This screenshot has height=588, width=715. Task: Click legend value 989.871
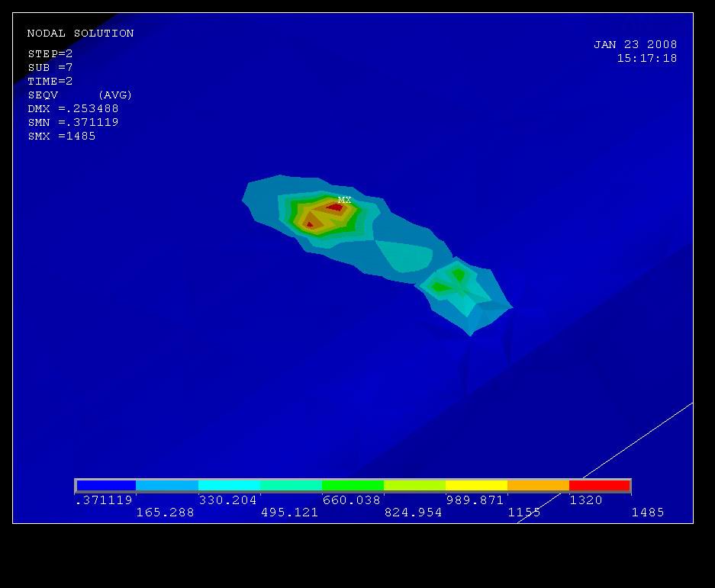point(475,500)
